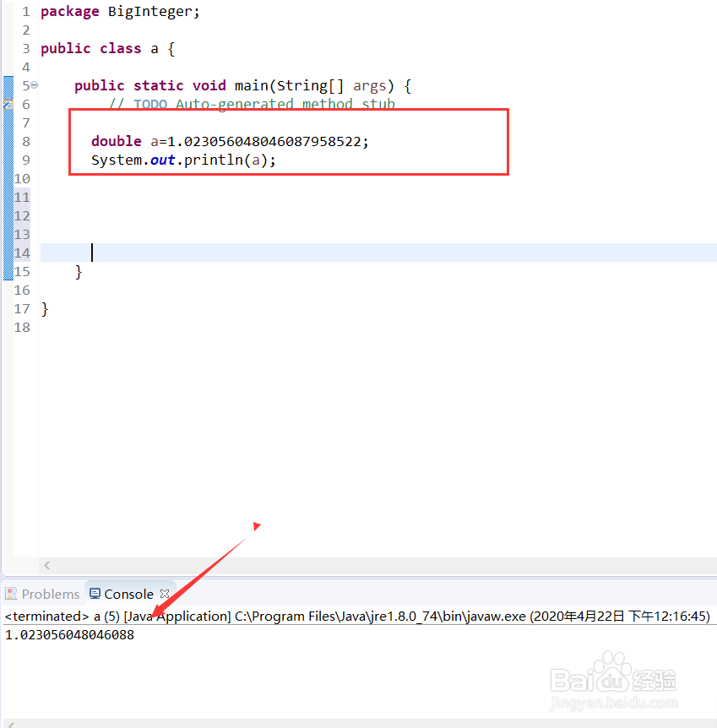Click the terminated launch description text

[357, 617]
